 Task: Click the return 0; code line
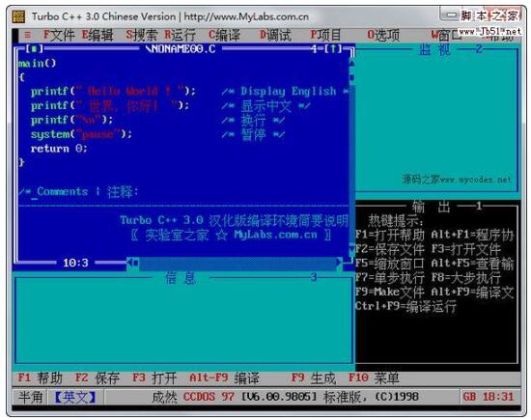click(x=59, y=149)
